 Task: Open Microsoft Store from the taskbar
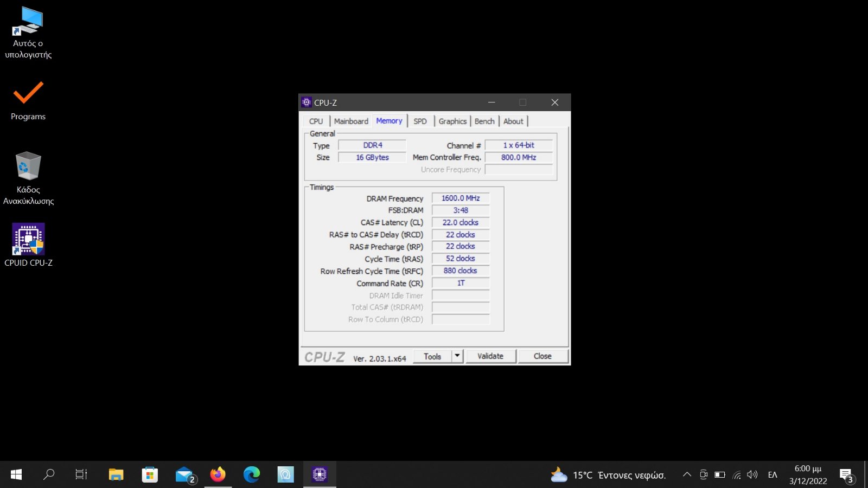click(x=150, y=475)
